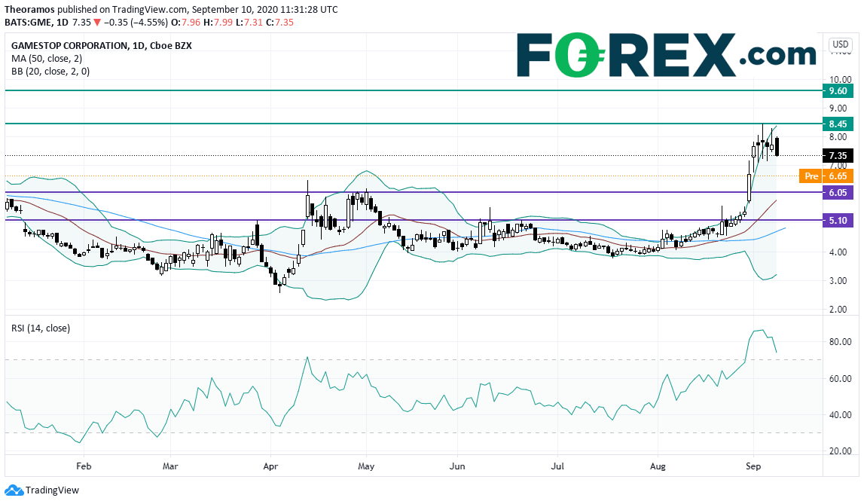This screenshot has width=864, height=504.
Task: Click the purple 6.05 level label
Action: click(x=838, y=193)
